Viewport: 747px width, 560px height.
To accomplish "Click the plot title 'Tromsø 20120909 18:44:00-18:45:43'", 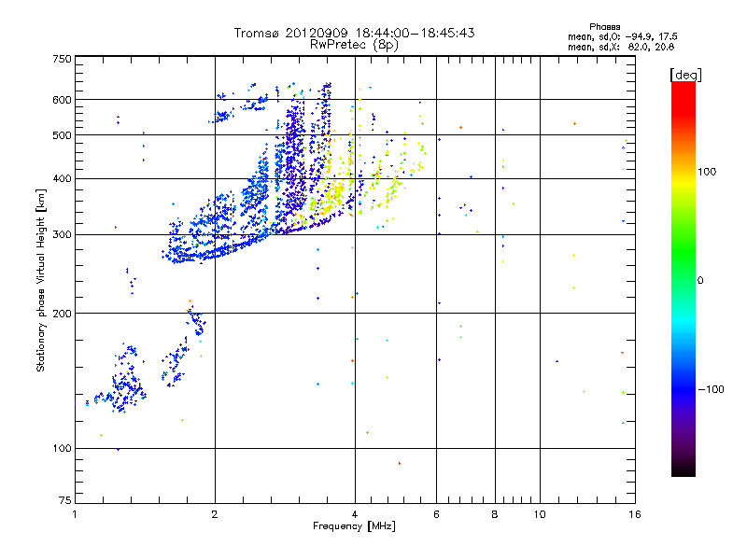I will (354, 33).
